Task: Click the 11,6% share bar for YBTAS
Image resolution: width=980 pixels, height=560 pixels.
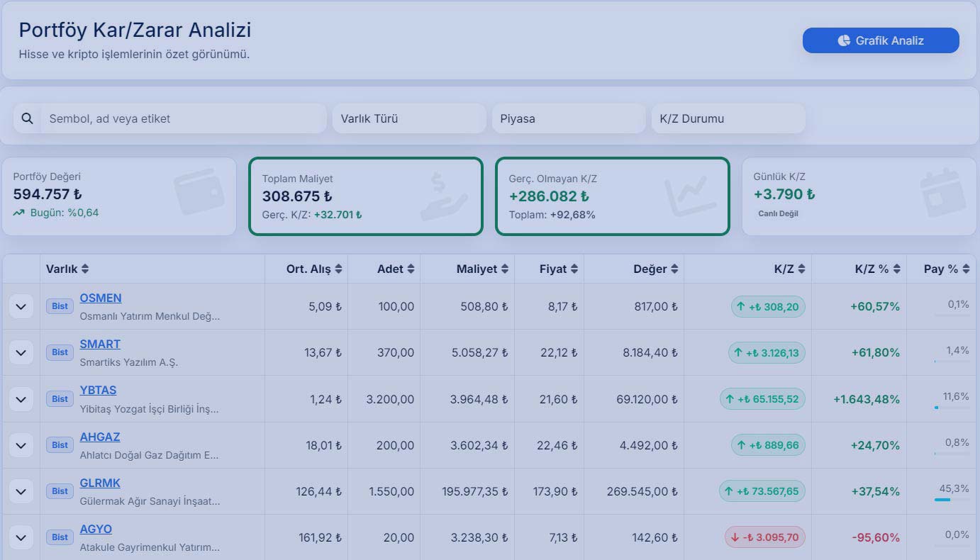Action: (952, 408)
